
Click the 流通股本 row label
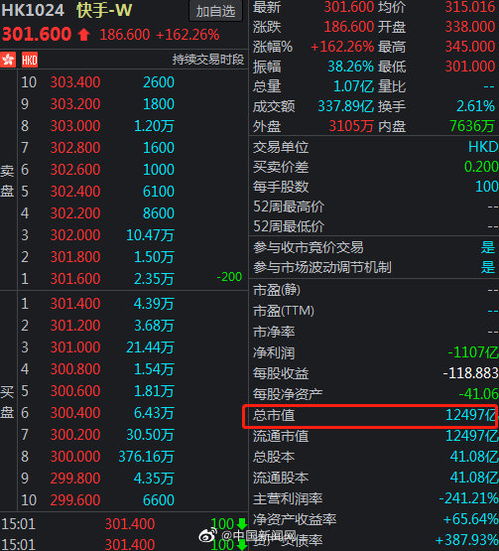click(x=281, y=478)
